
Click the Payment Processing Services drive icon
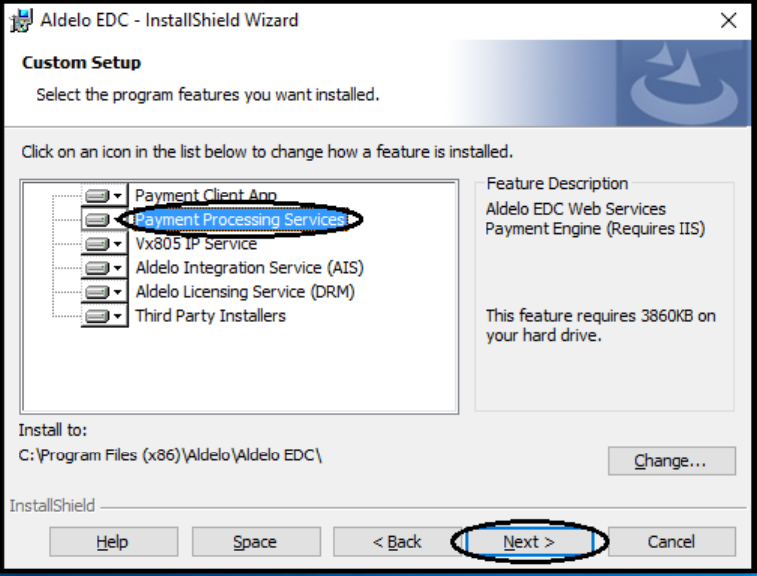(x=97, y=220)
